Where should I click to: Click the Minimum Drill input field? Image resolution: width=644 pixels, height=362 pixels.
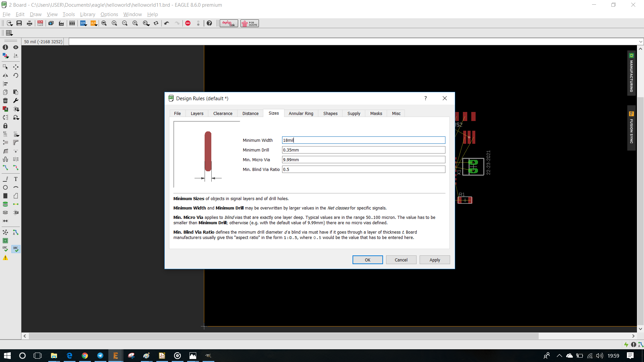coord(363,150)
